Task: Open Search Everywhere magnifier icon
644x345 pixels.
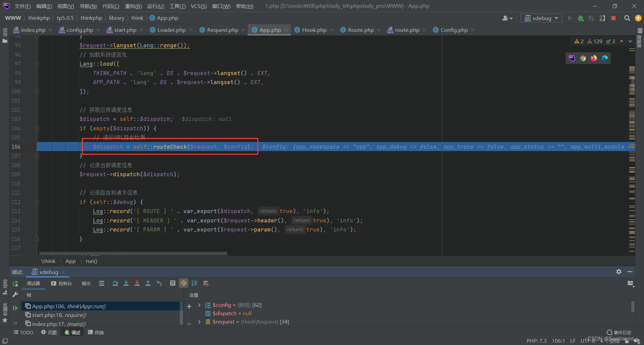Action: click(627, 18)
